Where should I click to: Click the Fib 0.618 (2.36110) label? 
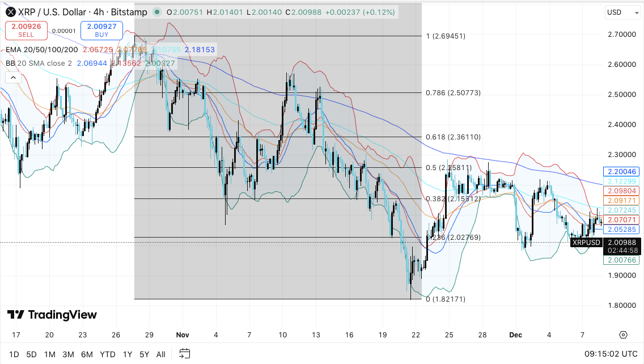click(x=453, y=137)
